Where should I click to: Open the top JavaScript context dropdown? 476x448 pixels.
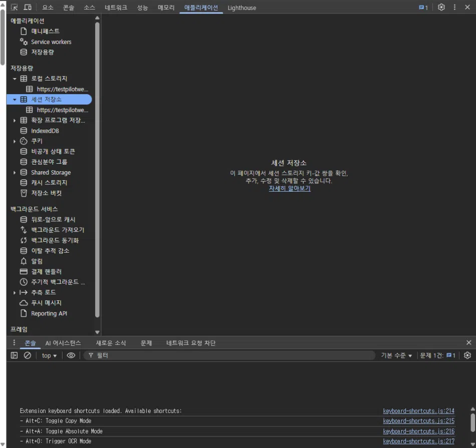click(x=49, y=355)
